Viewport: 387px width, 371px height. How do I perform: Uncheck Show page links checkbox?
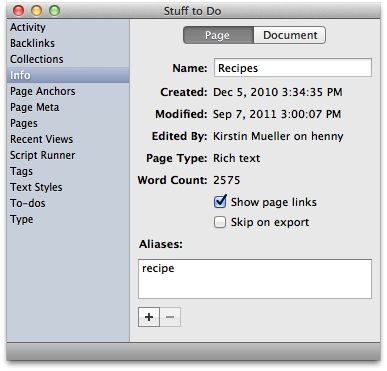pos(220,202)
